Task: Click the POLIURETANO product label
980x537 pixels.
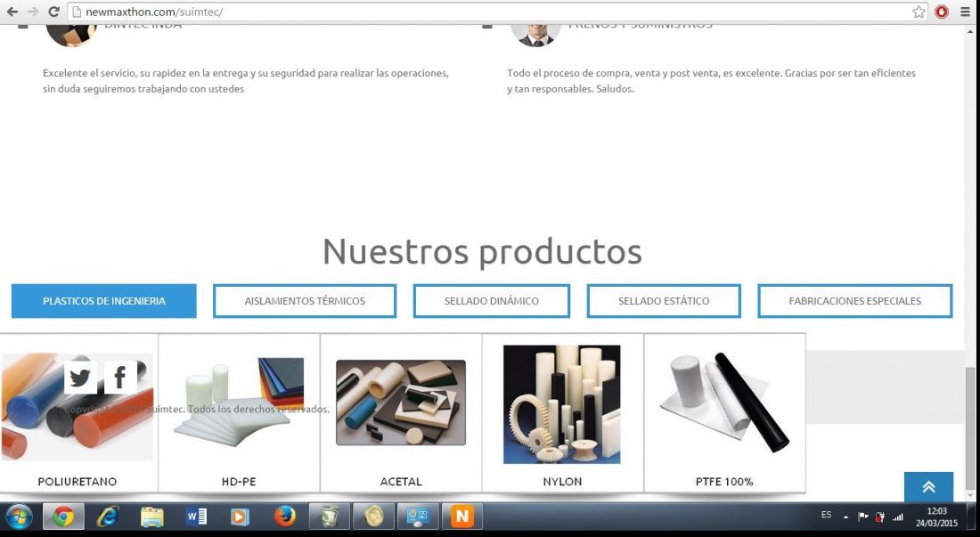Action: (x=77, y=482)
